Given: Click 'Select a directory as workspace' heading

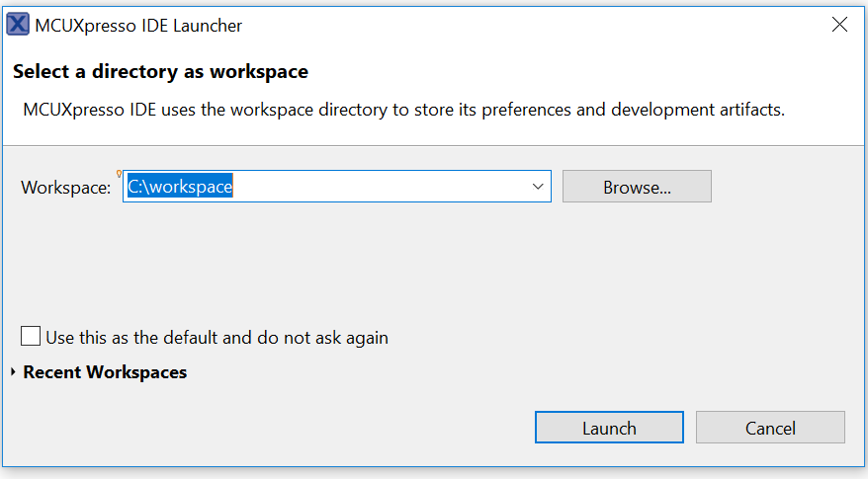Looking at the screenshot, I should pos(160,72).
